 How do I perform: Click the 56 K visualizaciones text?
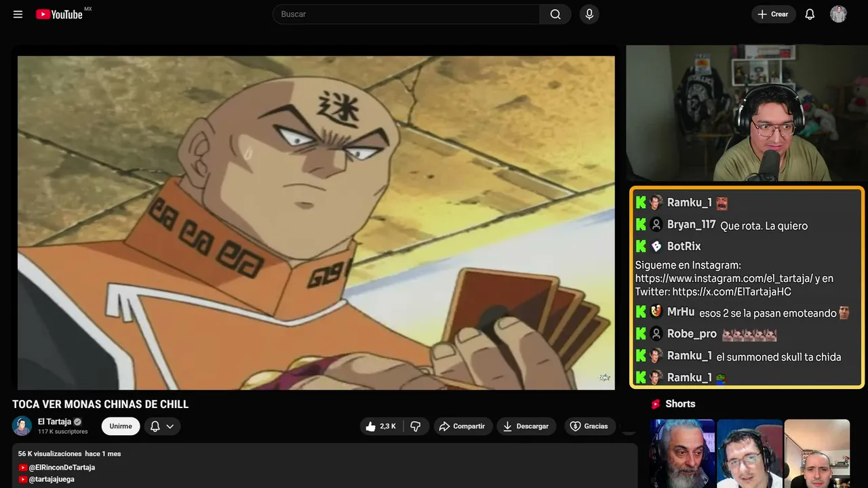[x=50, y=453]
